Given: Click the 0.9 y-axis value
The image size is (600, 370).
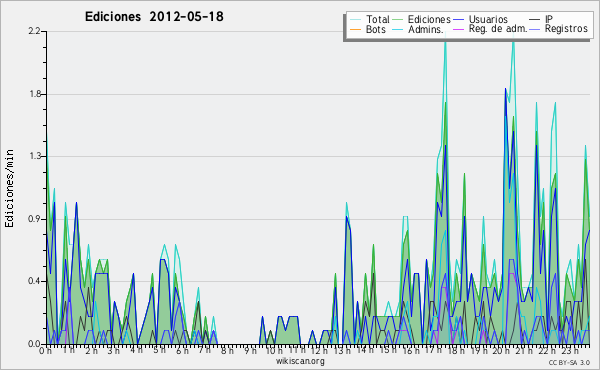Looking at the screenshot, I should (x=34, y=219).
